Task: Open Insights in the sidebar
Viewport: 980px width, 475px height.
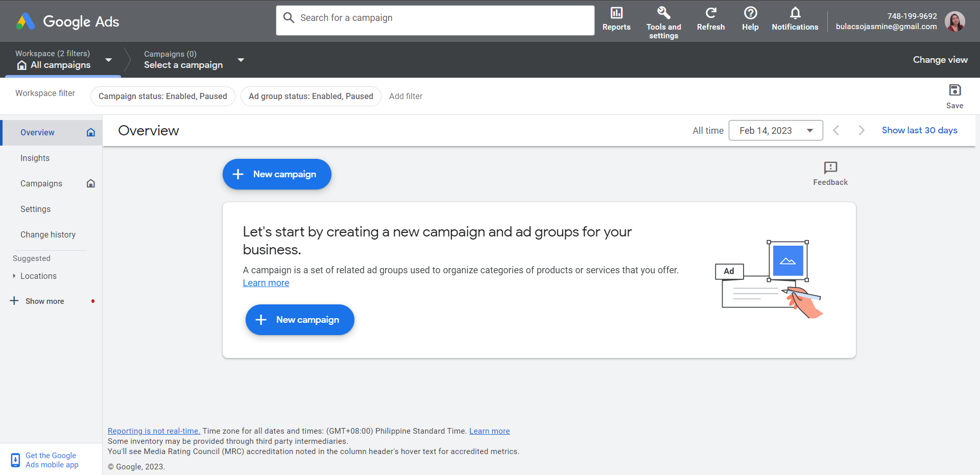Action: 51,158
